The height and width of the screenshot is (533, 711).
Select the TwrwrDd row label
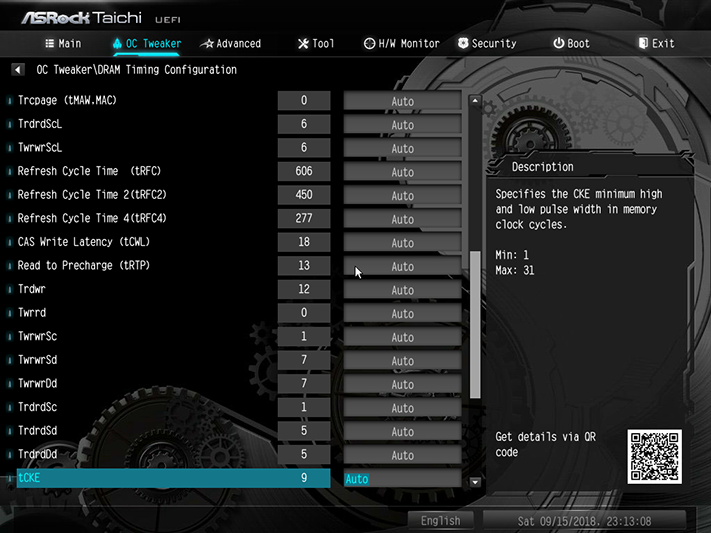(x=37, y=383)
